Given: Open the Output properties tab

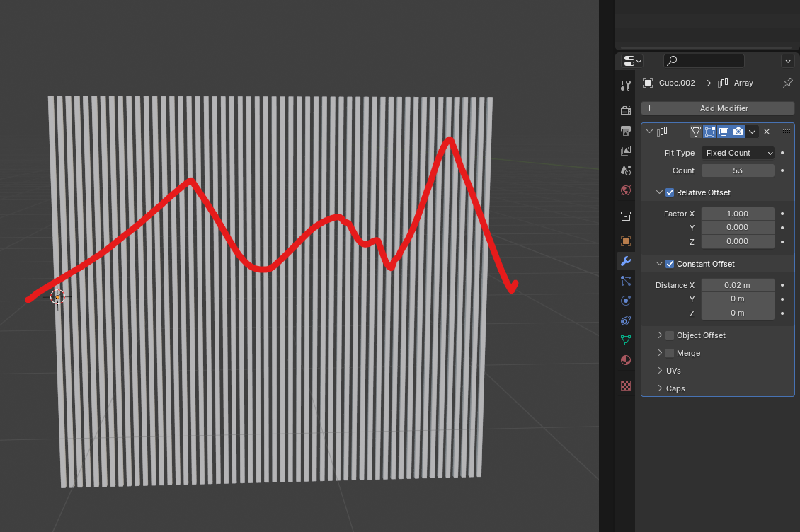Looking at the screenshot, I should click(626, 131).
